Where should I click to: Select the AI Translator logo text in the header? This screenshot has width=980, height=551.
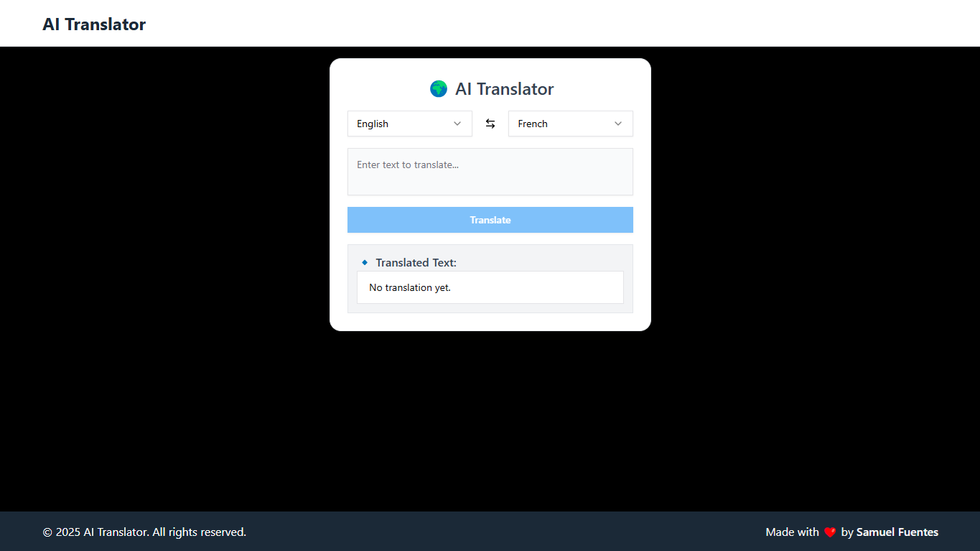(94, 24)
